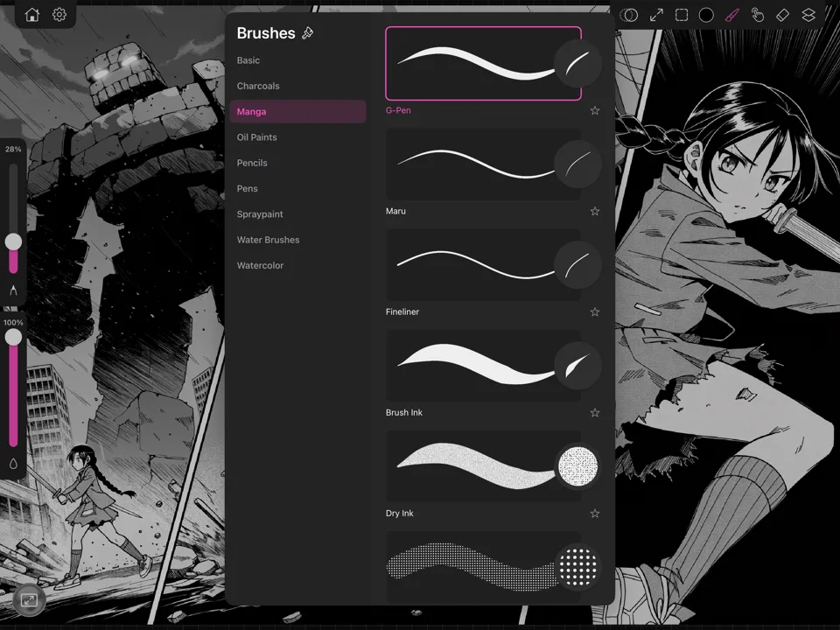
Task: Favorite the Maru brush star
Action: pyautogui.click(x=595, y=211)
